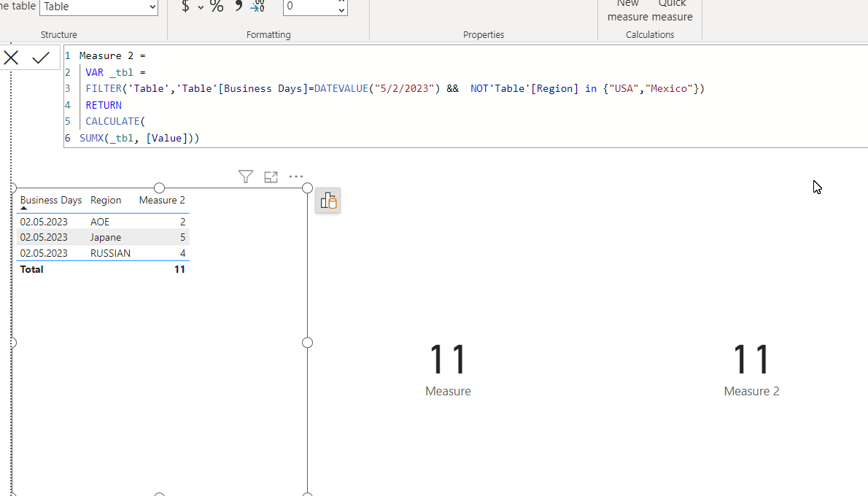The image size is (868, 496).
Task: Select the RUSSIAN region cell
Action: click(x=111, y=253)
